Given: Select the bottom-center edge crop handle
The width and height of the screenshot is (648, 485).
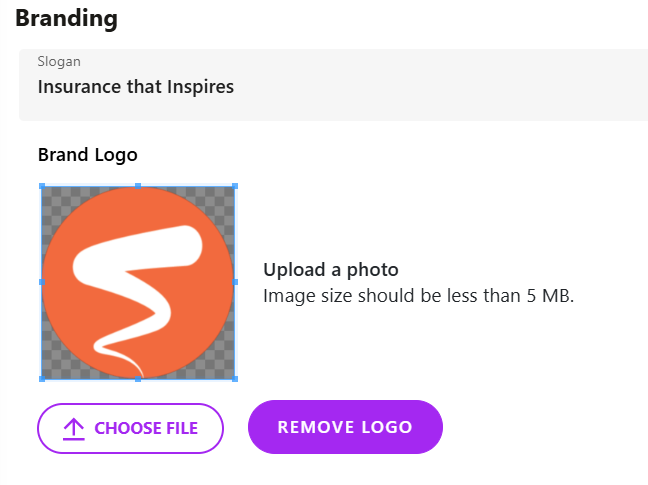Looking at the screenshot, I should (138, 378).
